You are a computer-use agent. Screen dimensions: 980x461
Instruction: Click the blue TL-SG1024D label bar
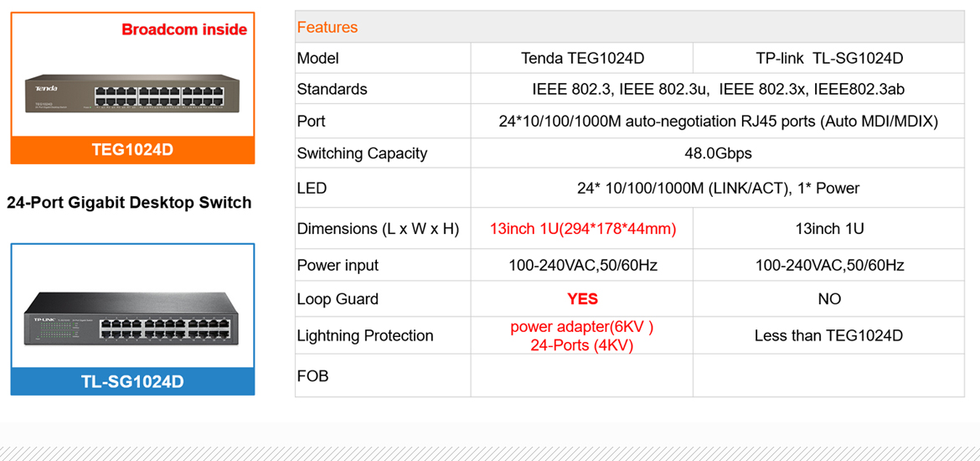click(x=132, y=381)
